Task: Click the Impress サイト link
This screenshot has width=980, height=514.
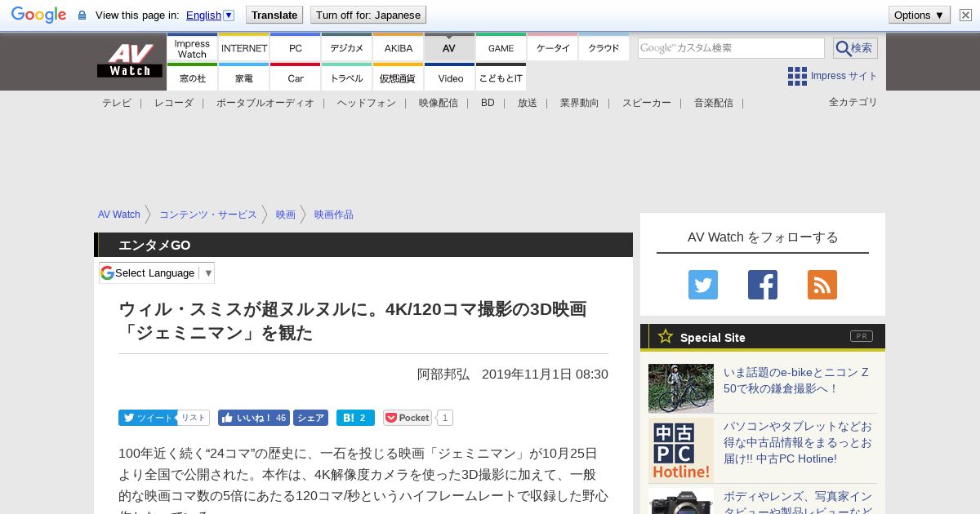Action: click(x=844, y=76)
